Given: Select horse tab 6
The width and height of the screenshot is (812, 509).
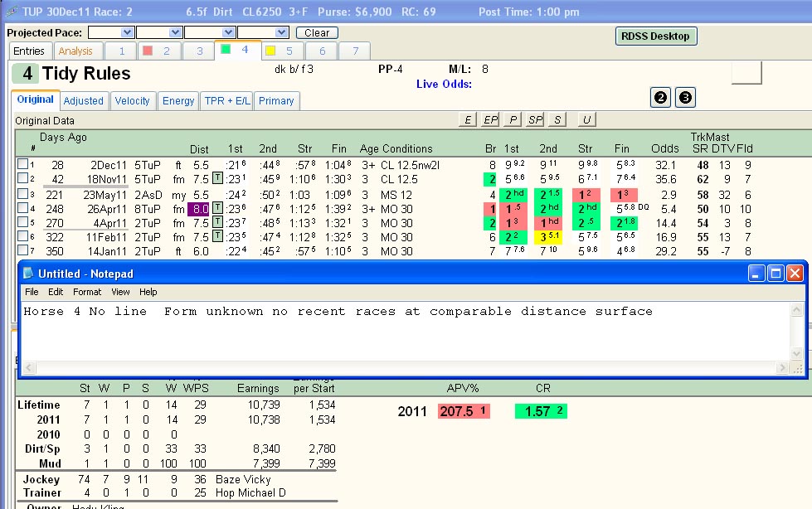Looking at the screenshot, I should (322, 51).
